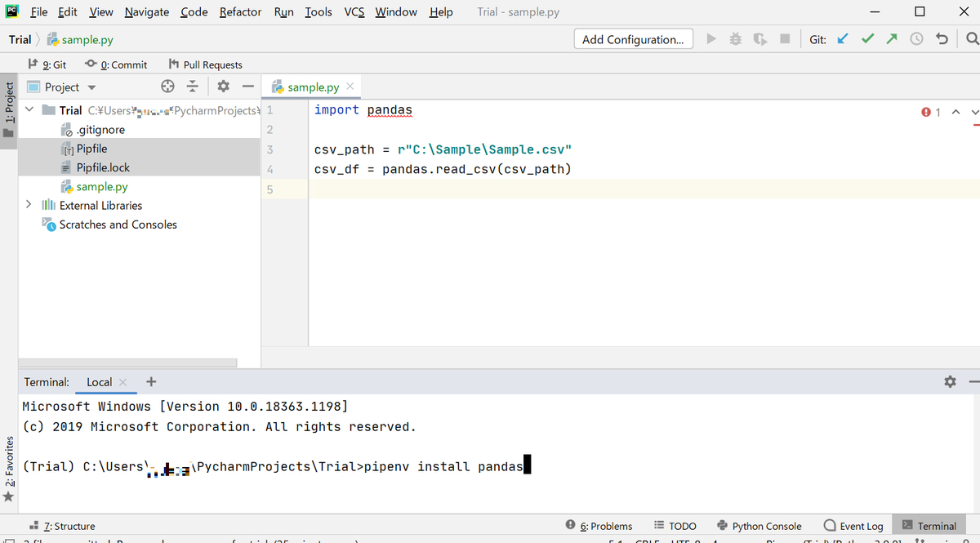Open the Refactor menu
980x543 pixels.
pyautogui.click(x=240, y=12)
